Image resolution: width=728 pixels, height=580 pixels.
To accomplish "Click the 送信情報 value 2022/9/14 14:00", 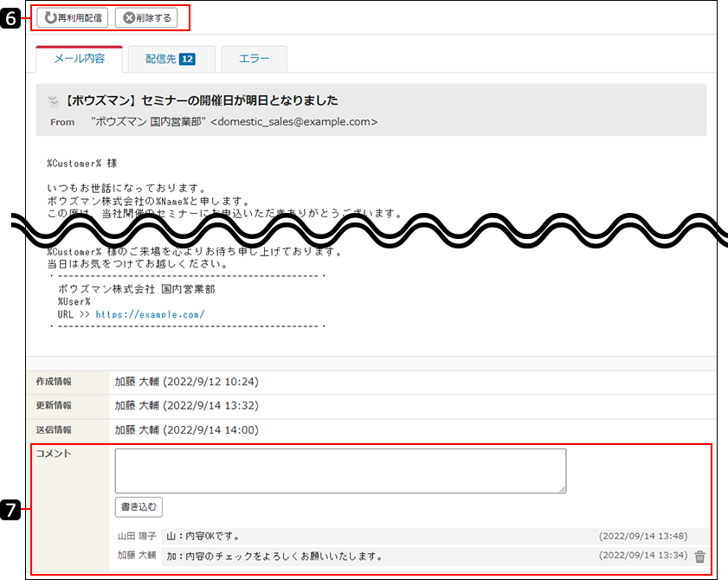I will pyautogui.click(x=211, y=430).
